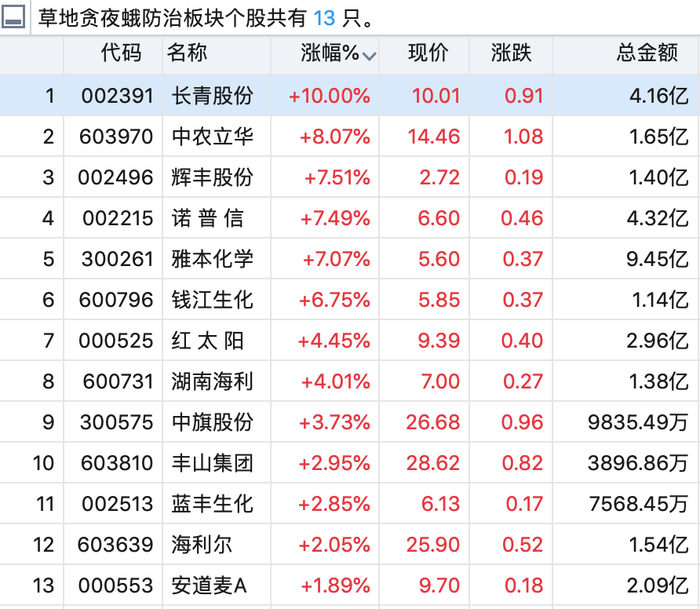
Task: Click stock code 000525
Action: [116, 341]
